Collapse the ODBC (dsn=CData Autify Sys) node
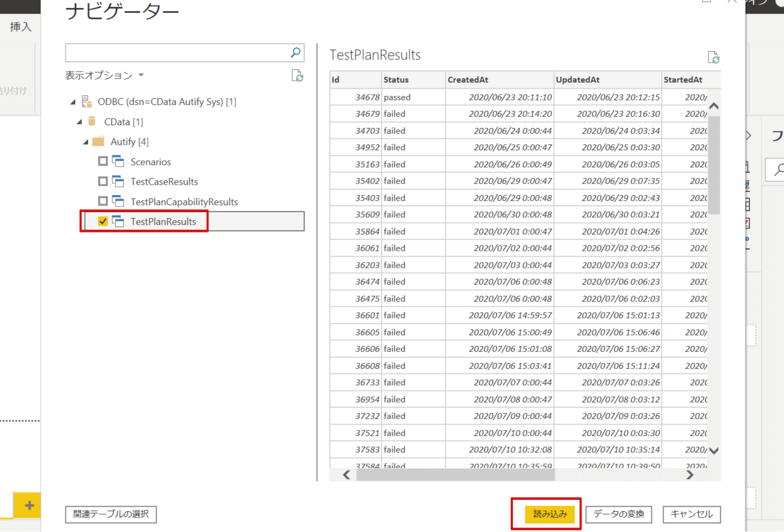 tap(72, 102)
